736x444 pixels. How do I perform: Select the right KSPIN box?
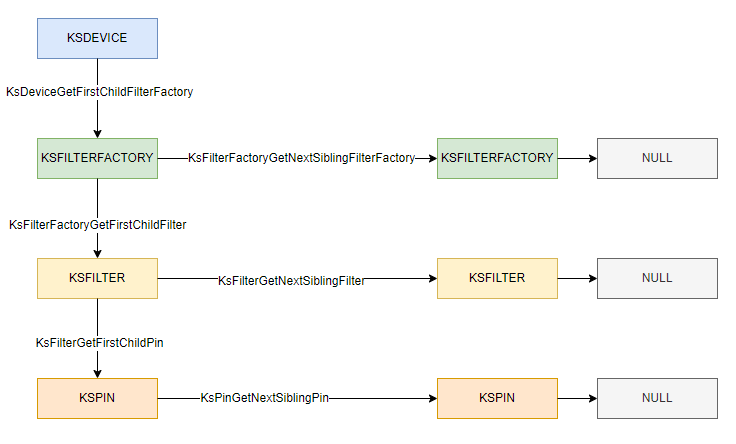click(x=497, y=398)
